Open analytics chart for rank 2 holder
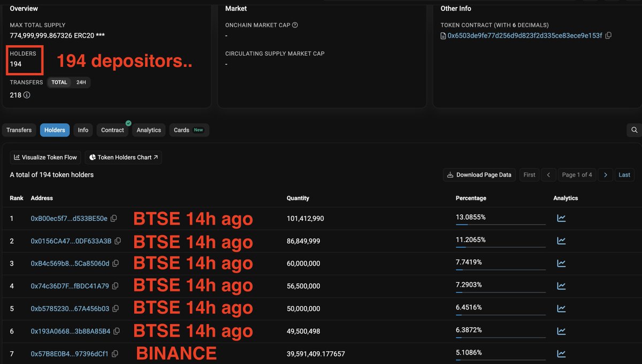642x364 pixels. tap(561, 241)
